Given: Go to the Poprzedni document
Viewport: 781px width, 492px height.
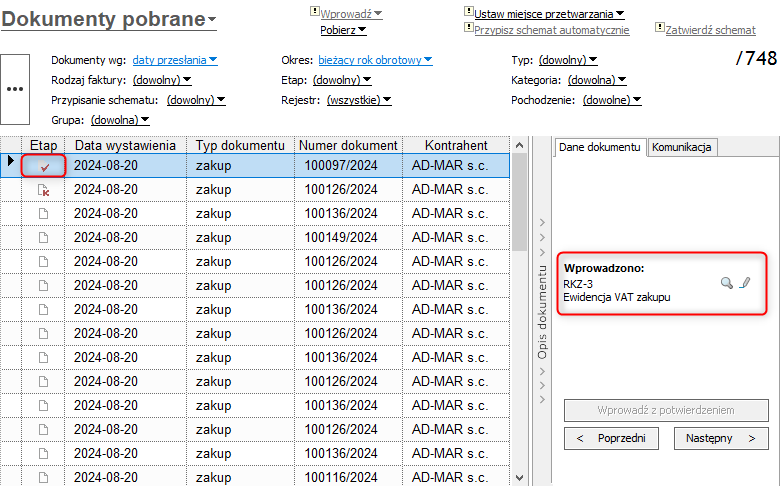Looking at the screenshot, I should [611, 439].
